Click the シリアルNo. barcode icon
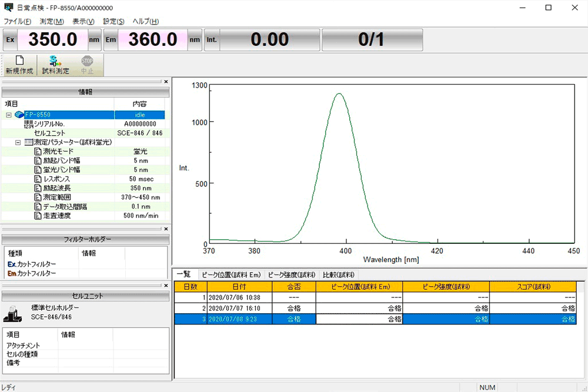The height and width of the screenshot is (392, 588). [28, 124]
